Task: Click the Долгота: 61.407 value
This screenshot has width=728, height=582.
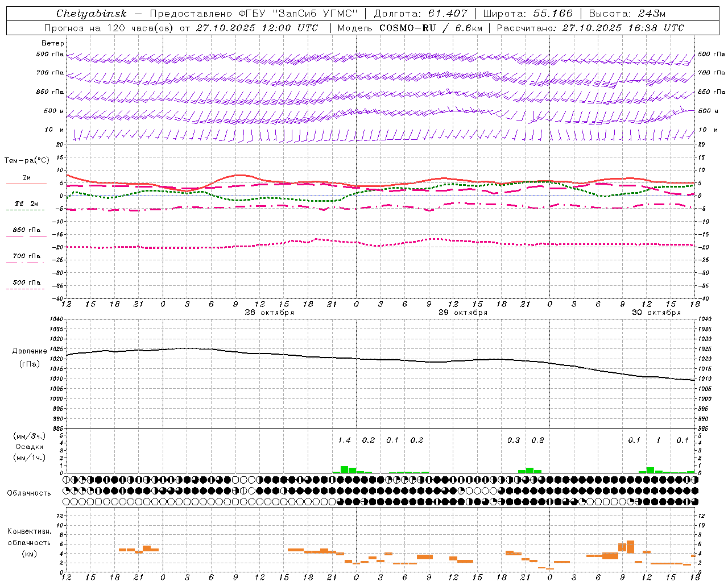Action: [x=421, y=14]
